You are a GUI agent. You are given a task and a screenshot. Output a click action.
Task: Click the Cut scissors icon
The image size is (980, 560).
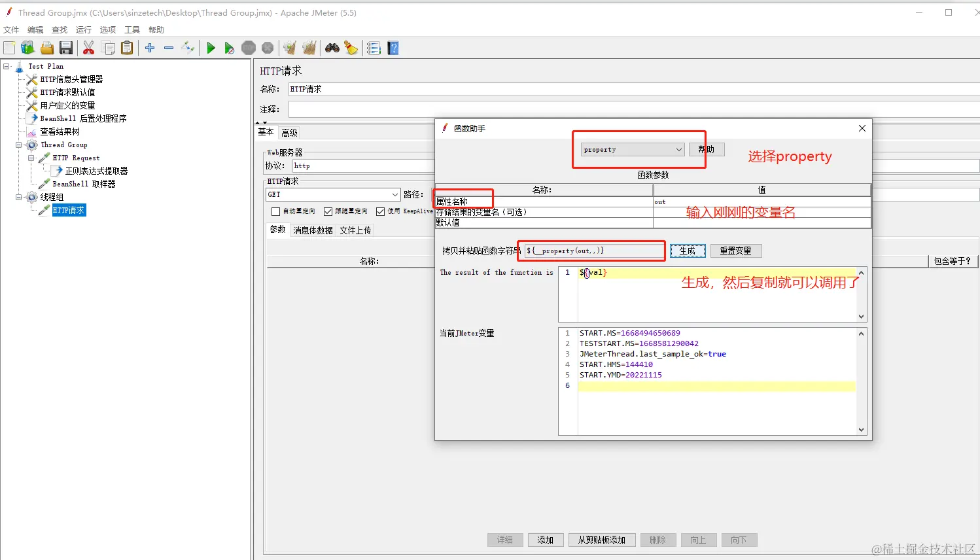88,48
